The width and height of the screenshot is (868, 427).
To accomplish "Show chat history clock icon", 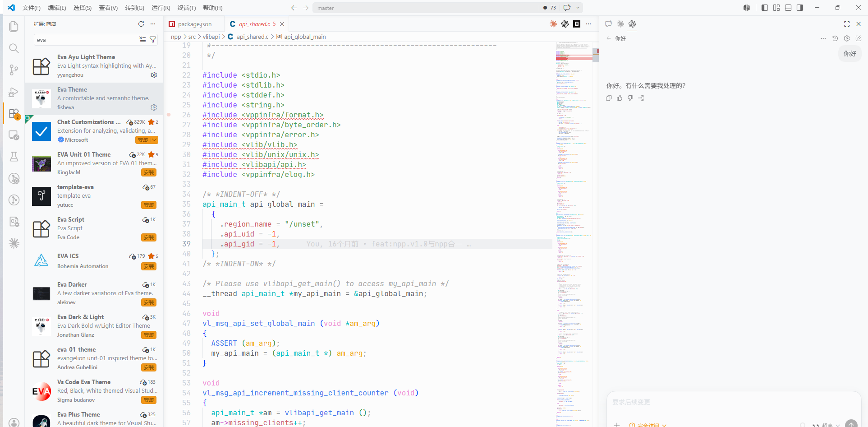I will pos(835,38).
